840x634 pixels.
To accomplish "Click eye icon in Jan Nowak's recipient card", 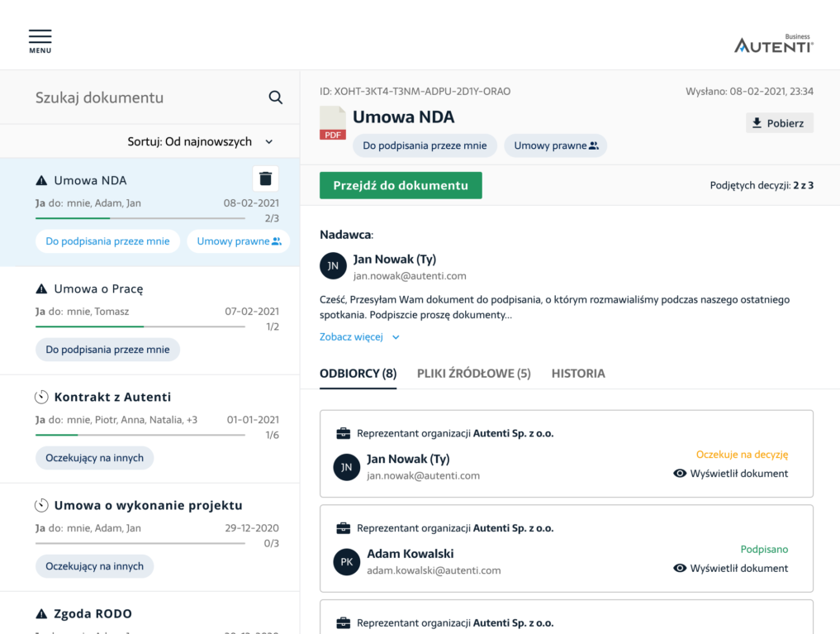I will pyautogui.click(x=681, y=474).
